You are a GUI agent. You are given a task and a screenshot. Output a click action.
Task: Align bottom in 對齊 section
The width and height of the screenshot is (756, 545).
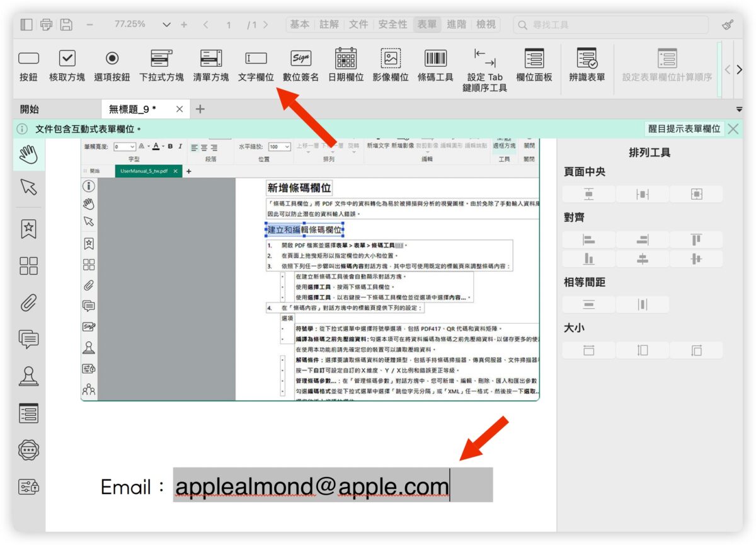click(588, 259)
